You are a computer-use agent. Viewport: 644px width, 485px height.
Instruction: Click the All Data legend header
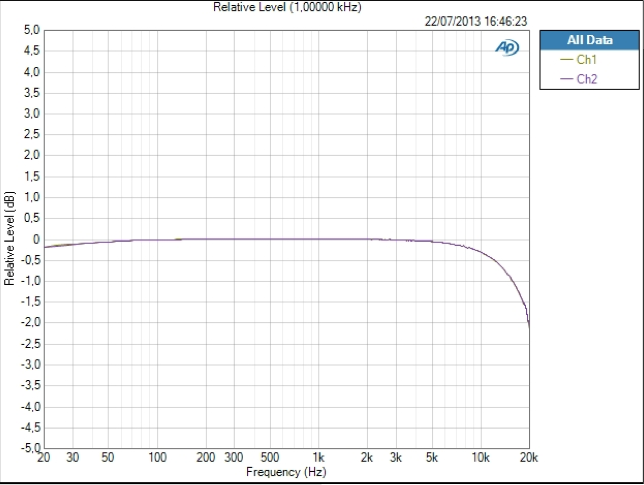(x=589, y=40)
